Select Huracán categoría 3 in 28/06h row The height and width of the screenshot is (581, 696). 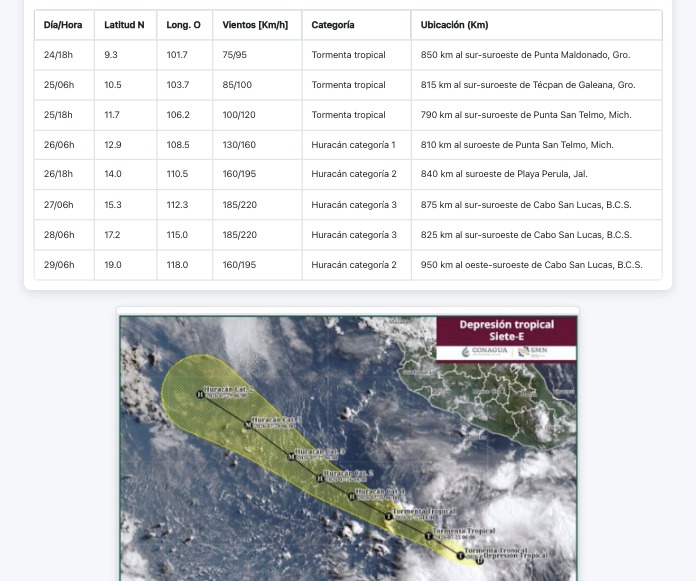(354, 235)
